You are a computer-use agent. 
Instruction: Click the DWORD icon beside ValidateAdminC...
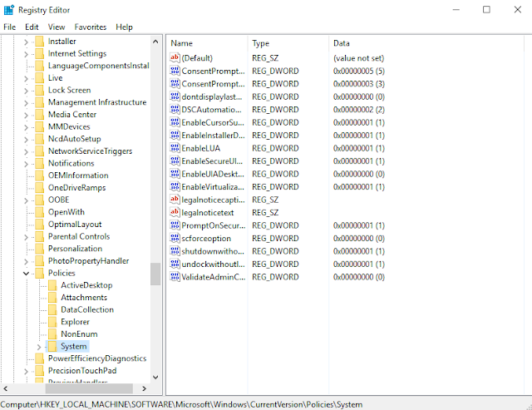175,277
